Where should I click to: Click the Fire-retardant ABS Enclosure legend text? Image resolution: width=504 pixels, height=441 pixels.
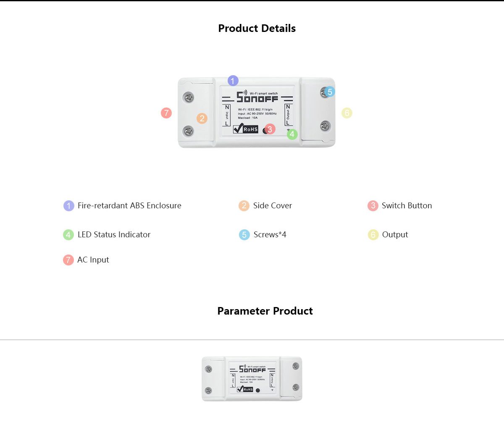[x=129, y=206]
